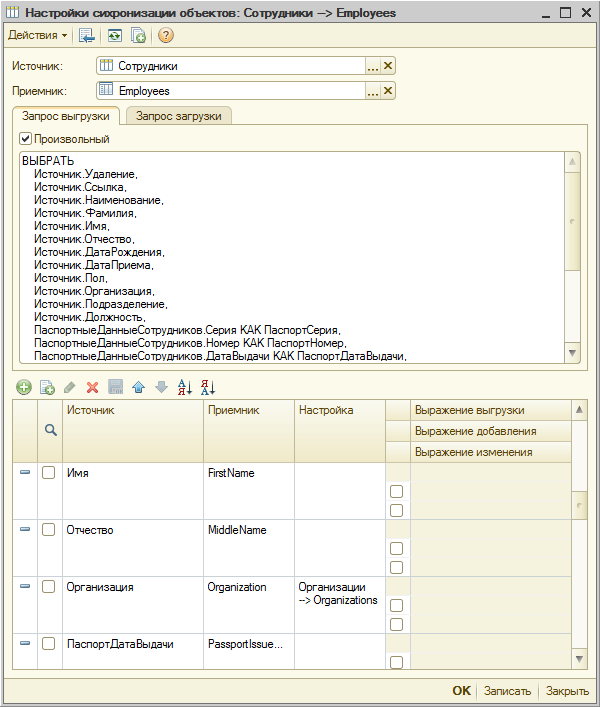Click scroll up arrow of query text
This screenshot has width=600, height=707.
[572, 161]
